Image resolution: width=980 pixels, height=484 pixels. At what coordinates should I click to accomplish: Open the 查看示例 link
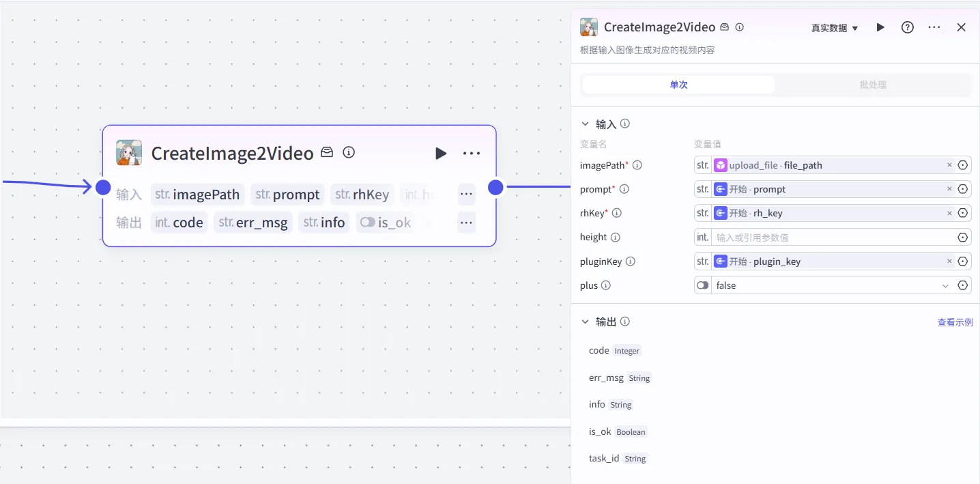click(955, 322)
